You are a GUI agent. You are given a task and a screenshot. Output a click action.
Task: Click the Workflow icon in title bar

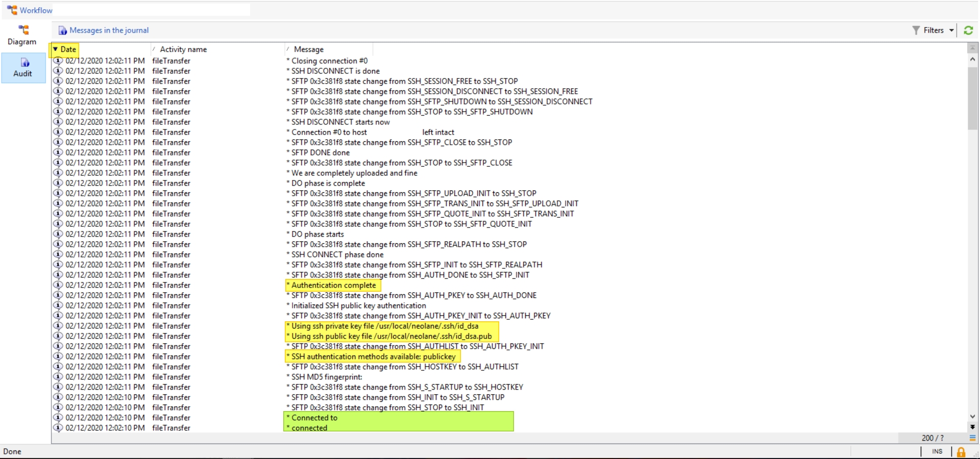point(12,10)
